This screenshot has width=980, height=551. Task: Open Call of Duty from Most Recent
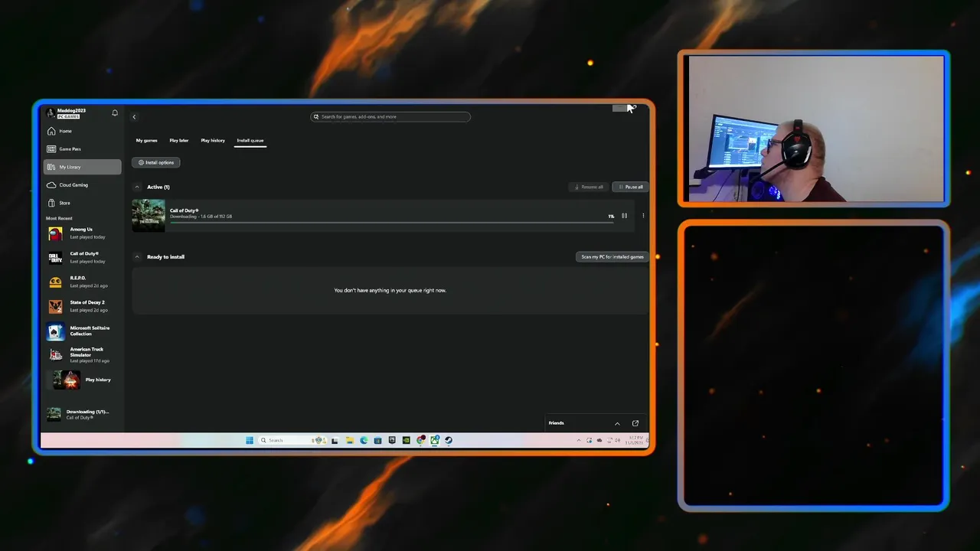coord(82,257)
